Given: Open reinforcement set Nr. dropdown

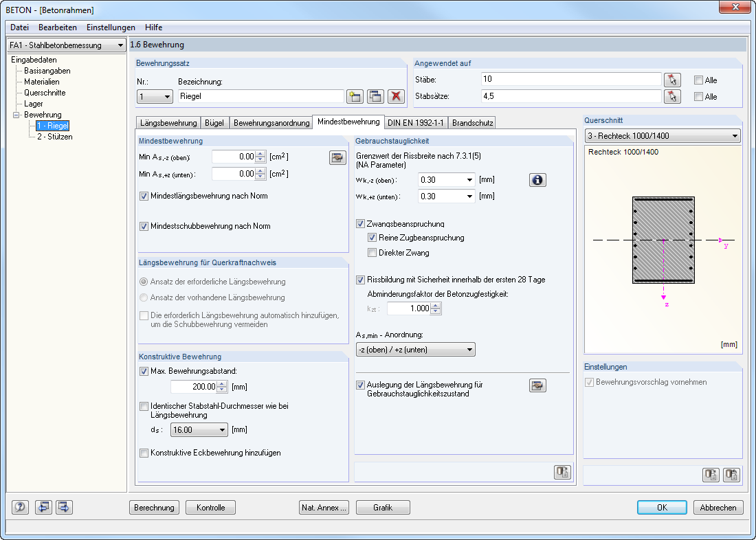Looking at the screenshot, I should 154,96.
